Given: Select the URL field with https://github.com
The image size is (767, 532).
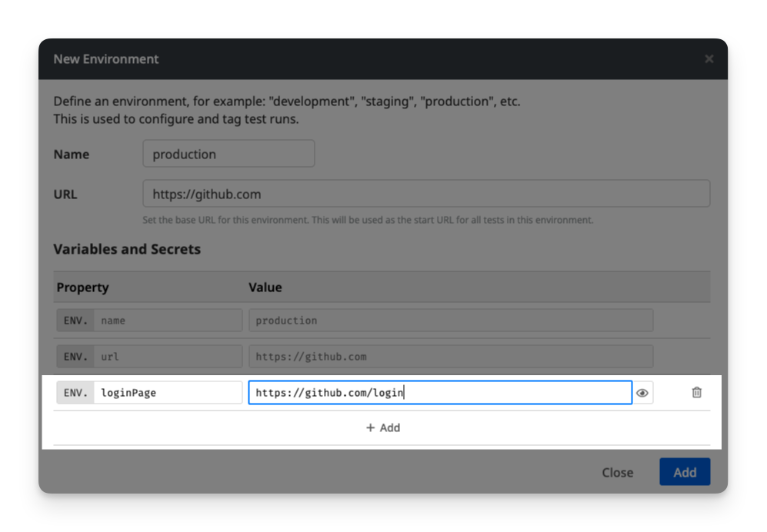Looking at the screenshot, I should [x=425, y=193].
